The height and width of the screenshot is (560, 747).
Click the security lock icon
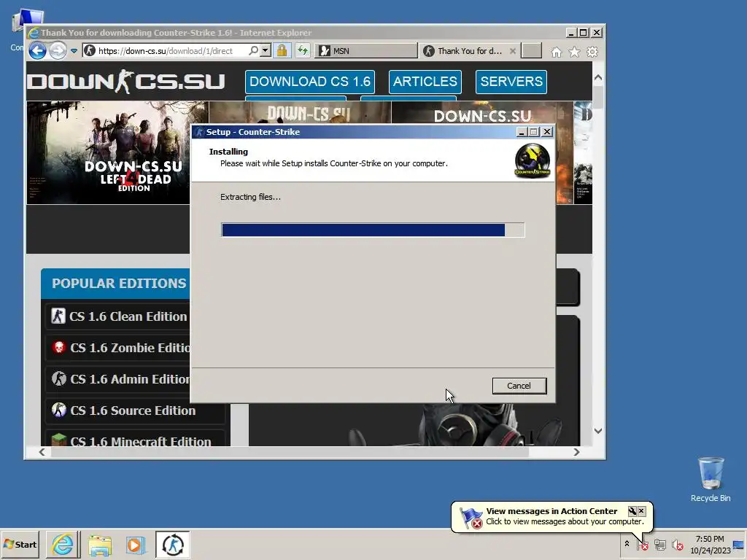282,50
